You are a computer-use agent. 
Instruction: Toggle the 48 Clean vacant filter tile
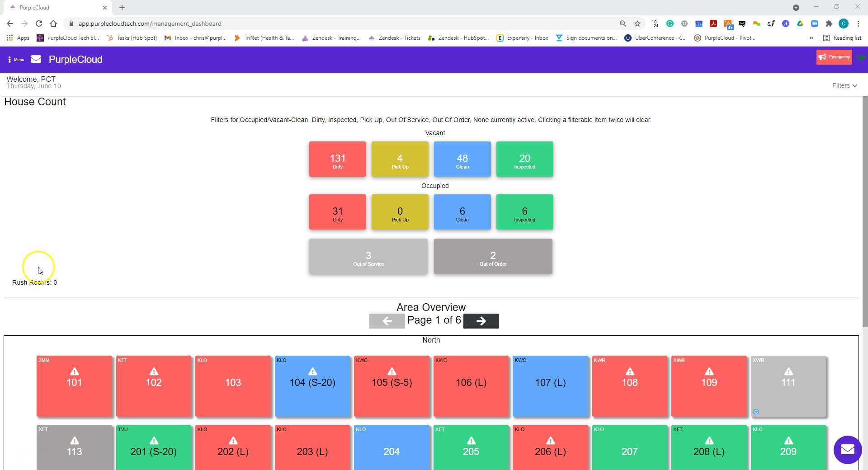coord(462,159)
